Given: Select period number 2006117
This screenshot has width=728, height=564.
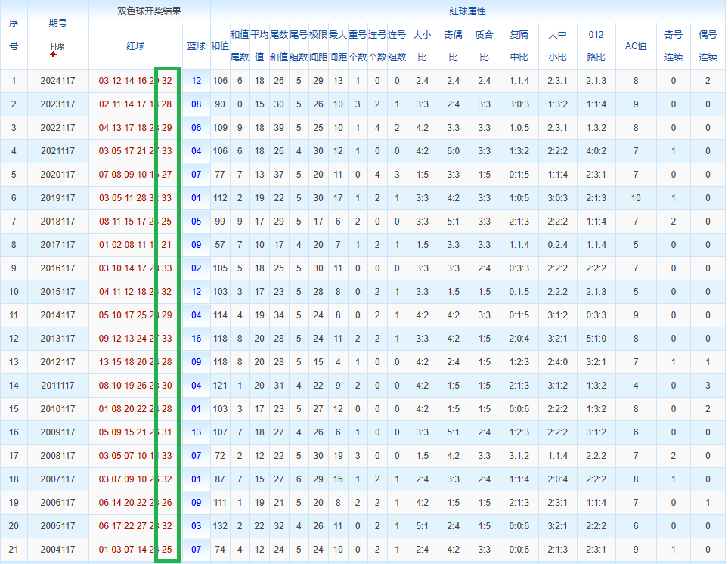Looking at the screenshot, I should pos(57,503).
